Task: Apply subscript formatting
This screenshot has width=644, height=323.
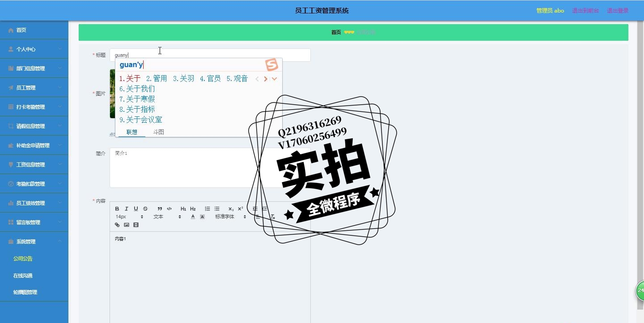Action: coord(231,209)
